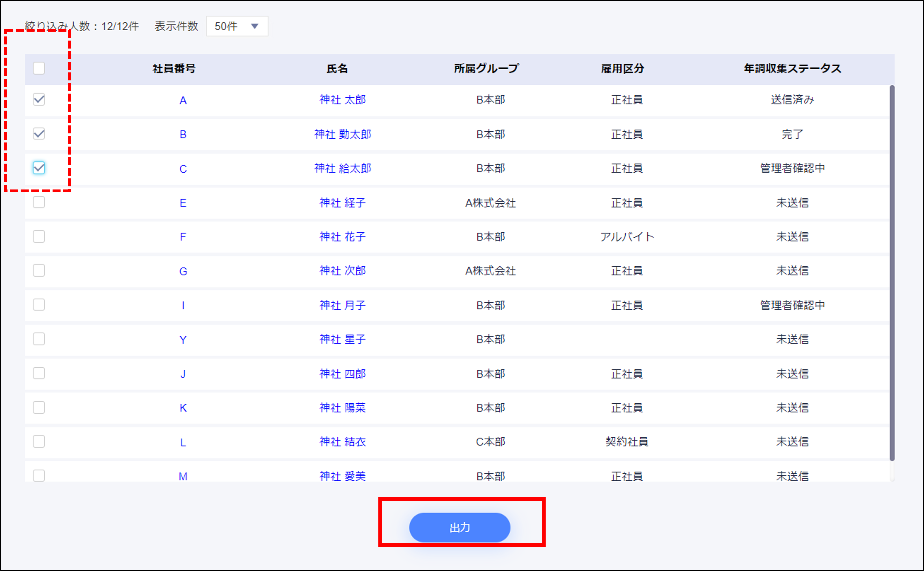The width and height of the screenshot is (924, 571).
Task: Open employee 神社 太郎's name link
Action: [342, 100]
